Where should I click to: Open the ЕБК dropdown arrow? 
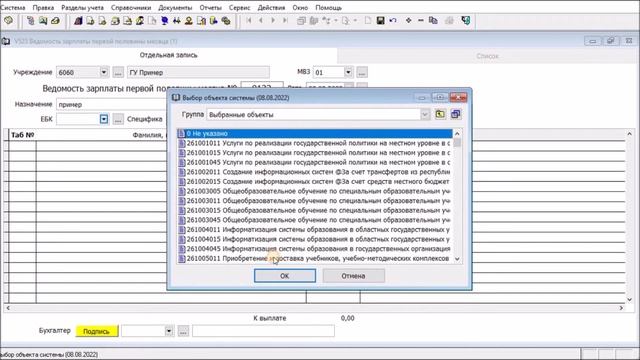104,119
